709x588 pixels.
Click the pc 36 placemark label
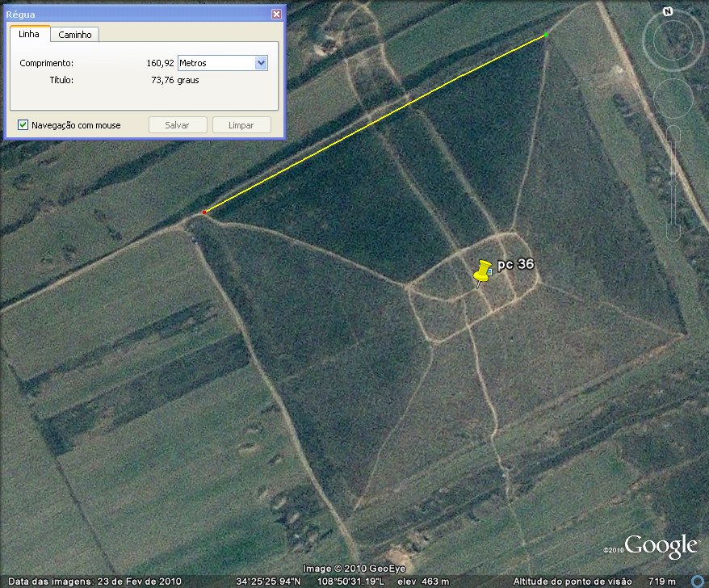click(x=515, y=264)
